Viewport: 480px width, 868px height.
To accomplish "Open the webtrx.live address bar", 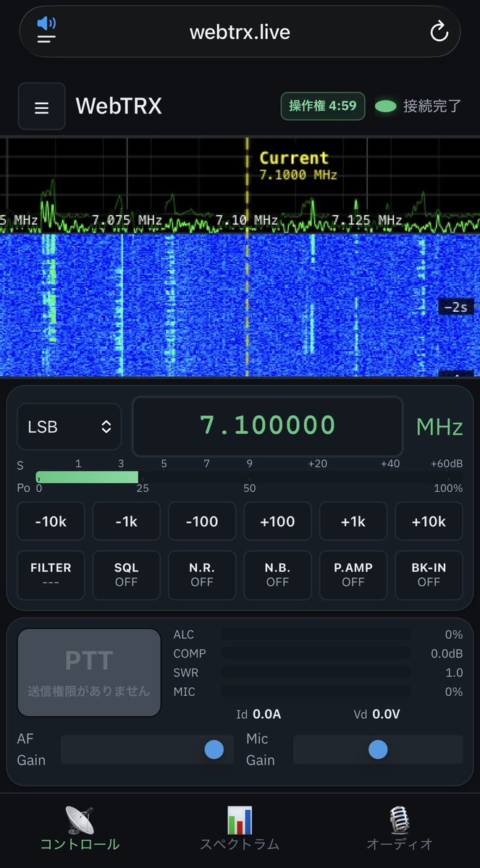I will (240, 32).
